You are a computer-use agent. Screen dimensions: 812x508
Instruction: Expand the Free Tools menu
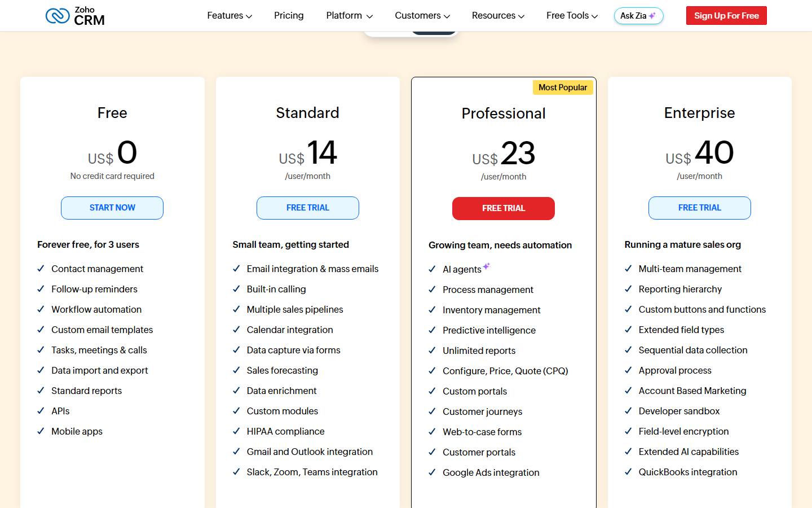point(572,16)
